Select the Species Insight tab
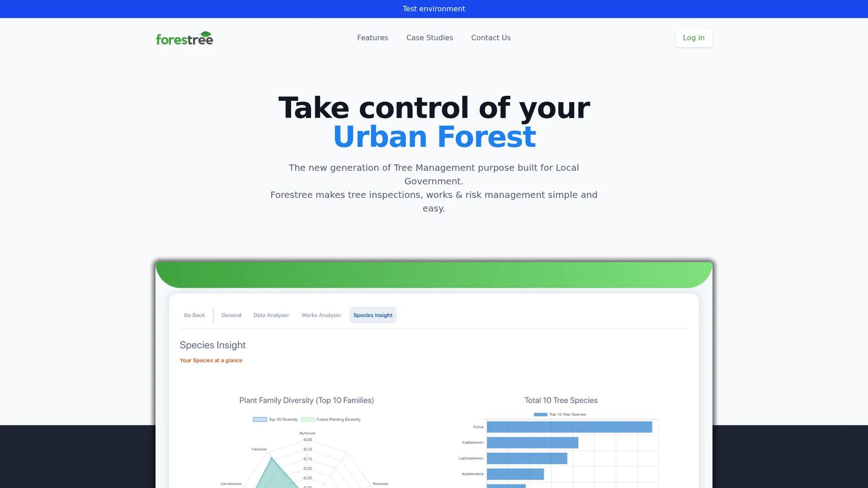The width and height of the screenshot is (868, 488). coord(373,315)
